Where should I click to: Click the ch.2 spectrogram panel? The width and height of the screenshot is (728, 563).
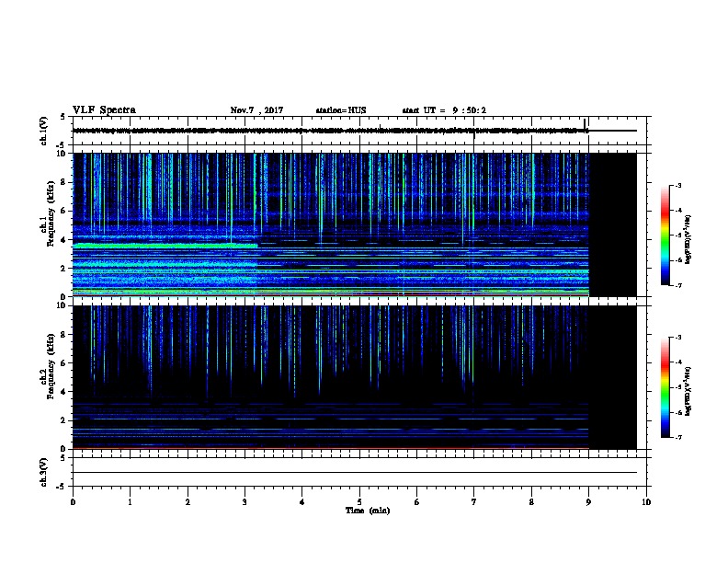tap(354, 377)
